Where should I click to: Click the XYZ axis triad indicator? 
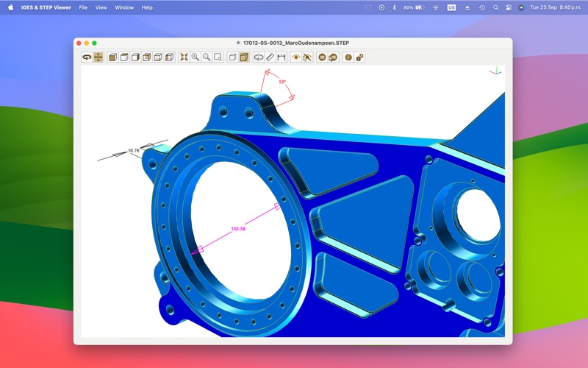495,71
